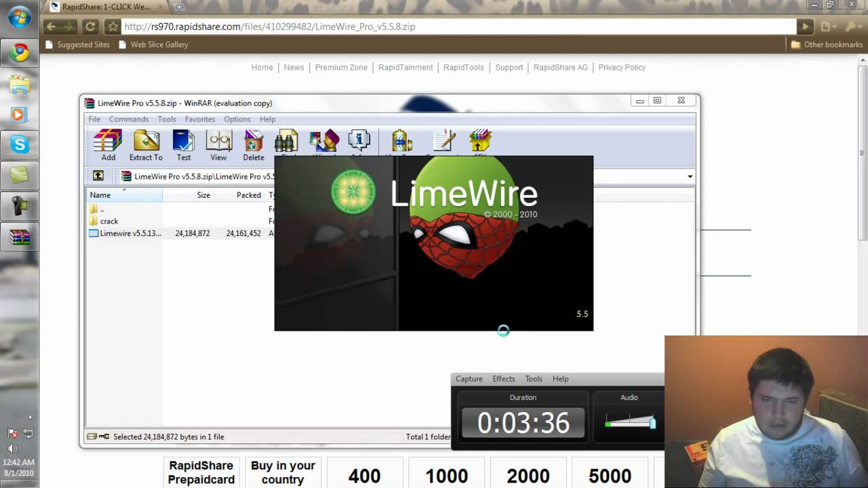This screenshot has width=868, height=488.
Task: Click the Buy in your country button
Action: [283, 472]
